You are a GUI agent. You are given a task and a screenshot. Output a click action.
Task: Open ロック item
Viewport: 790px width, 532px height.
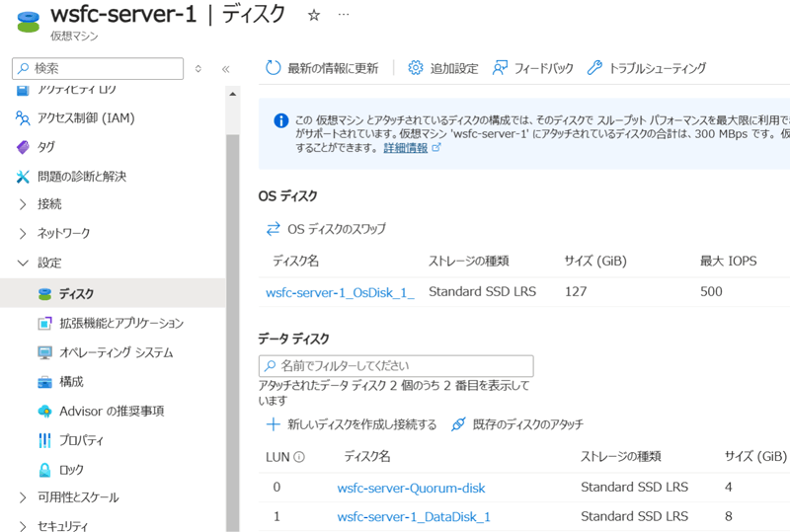pyautogui.click(x=61, y=470)
